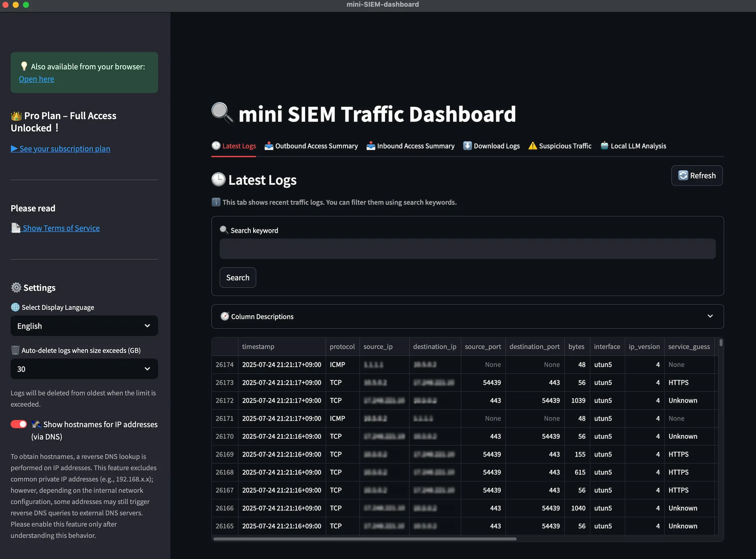Click the magnifying glass icon beside the dashboard title

pos(222,113)
